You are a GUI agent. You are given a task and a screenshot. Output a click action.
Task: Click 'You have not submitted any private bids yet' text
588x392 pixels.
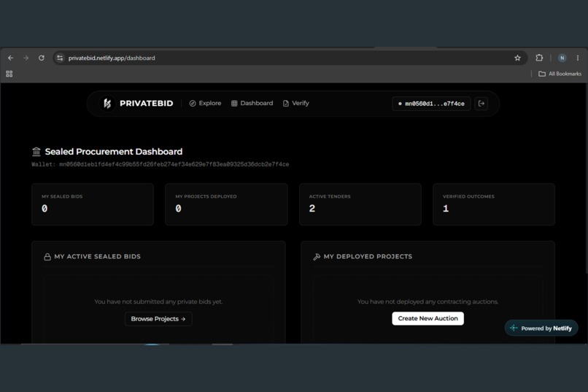(x=158, y=301)
